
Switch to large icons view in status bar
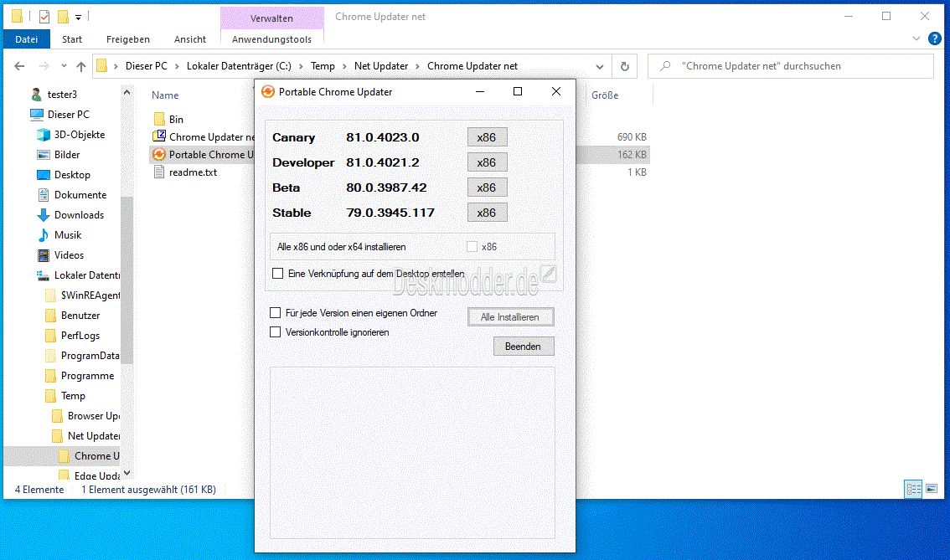click(932, 489)
